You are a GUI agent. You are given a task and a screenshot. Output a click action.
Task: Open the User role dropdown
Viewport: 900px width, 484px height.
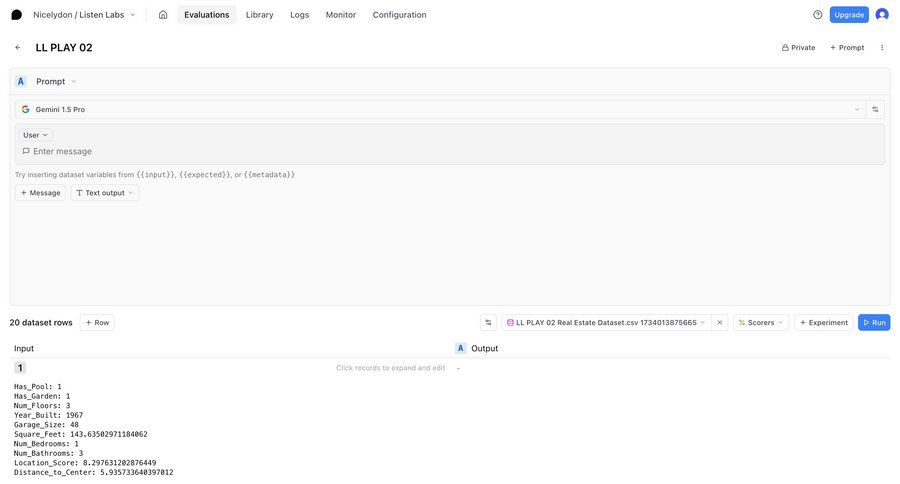click(35, 135)
